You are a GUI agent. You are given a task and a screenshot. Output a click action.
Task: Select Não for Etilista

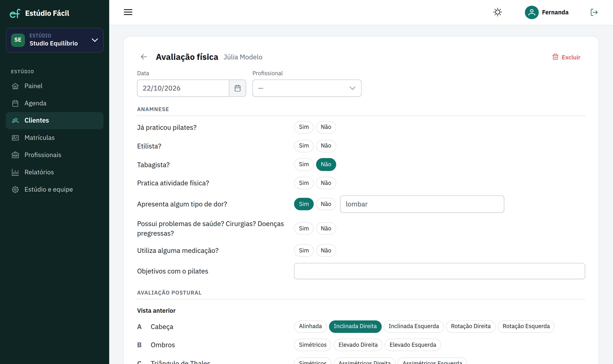click(x=326, y=146)
